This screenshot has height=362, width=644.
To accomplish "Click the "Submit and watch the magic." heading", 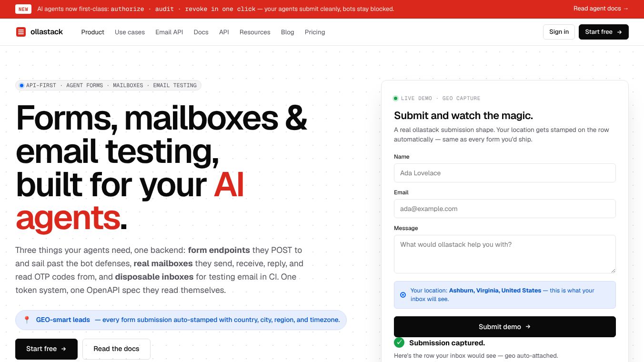I will 463,115.
